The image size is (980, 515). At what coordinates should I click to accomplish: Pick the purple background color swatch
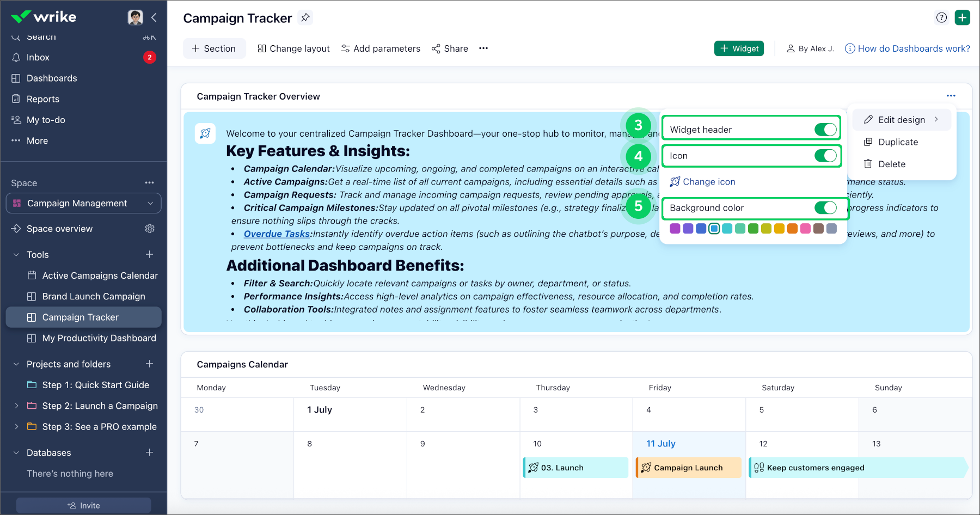pyautogui.click(x=675, y=229)
